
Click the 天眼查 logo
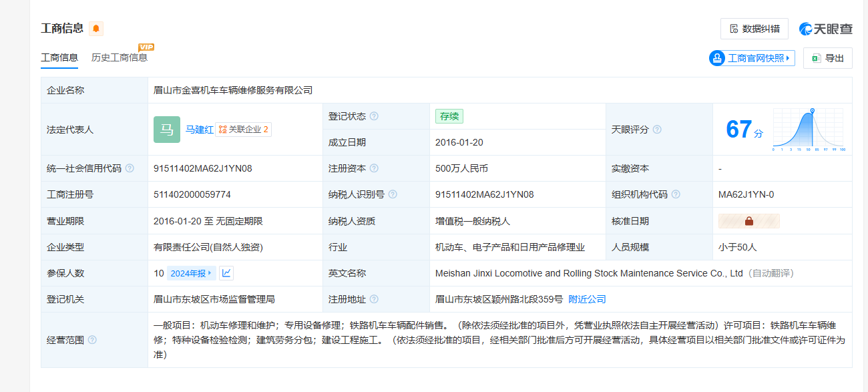pos(825,29)
